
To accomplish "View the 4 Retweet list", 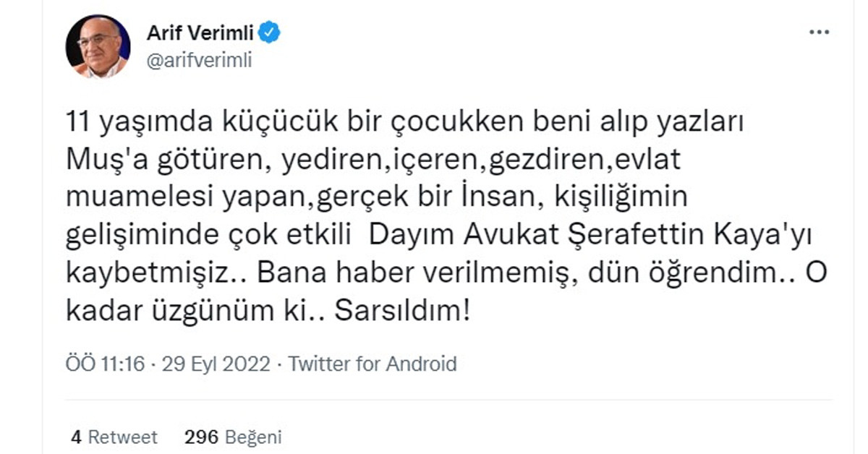I will pyautogui.click(x=114, y=437).
